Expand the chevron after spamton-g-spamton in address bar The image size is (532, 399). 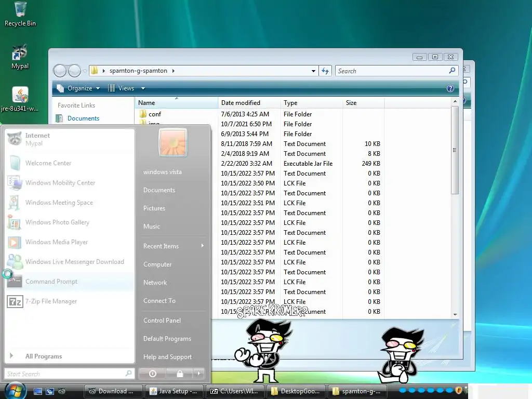click(174, 71)
